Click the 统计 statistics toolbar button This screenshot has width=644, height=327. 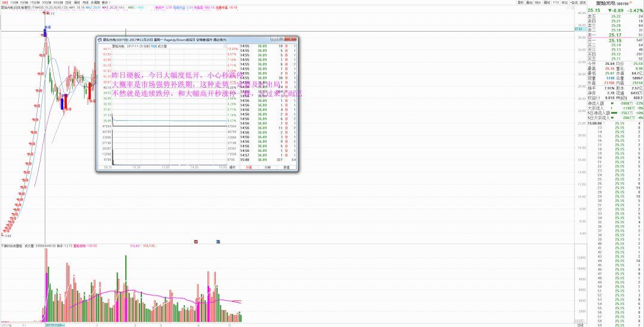pyautogui.click(x=538, y=2)
